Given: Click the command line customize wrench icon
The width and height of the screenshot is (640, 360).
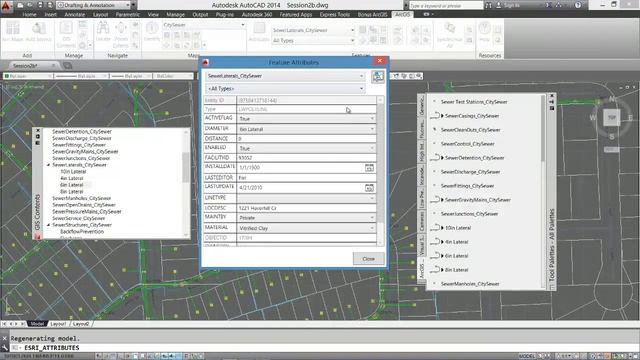Looking at the screenshot, I should (4, 348).
